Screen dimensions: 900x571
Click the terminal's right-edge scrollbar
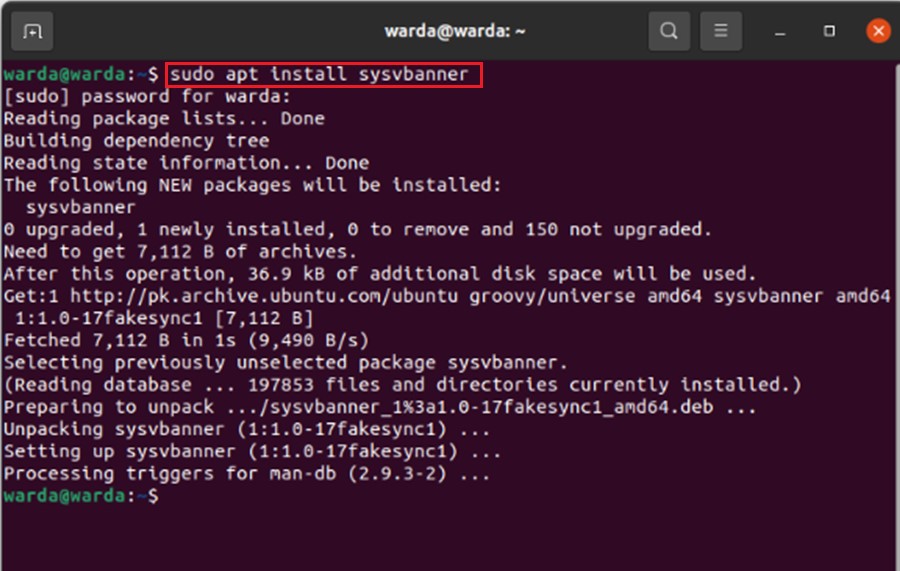tap(896, 316)
